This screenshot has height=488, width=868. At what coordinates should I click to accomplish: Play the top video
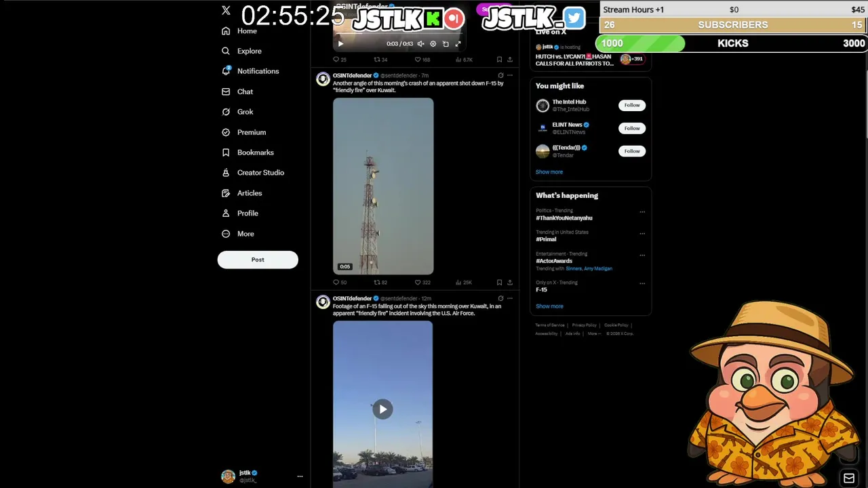(x=340, y=43)
